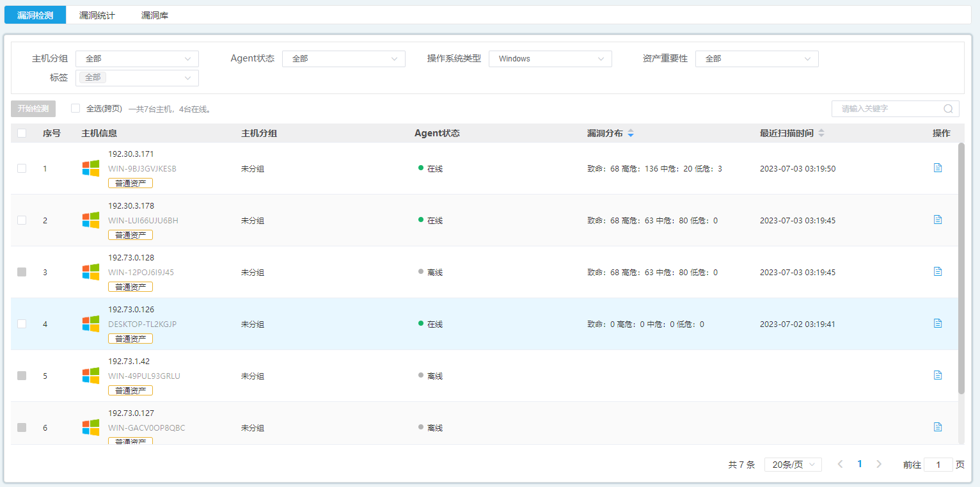Go to next page arrow
This screenshot has height=487, width=980.
tap(879, 464)
